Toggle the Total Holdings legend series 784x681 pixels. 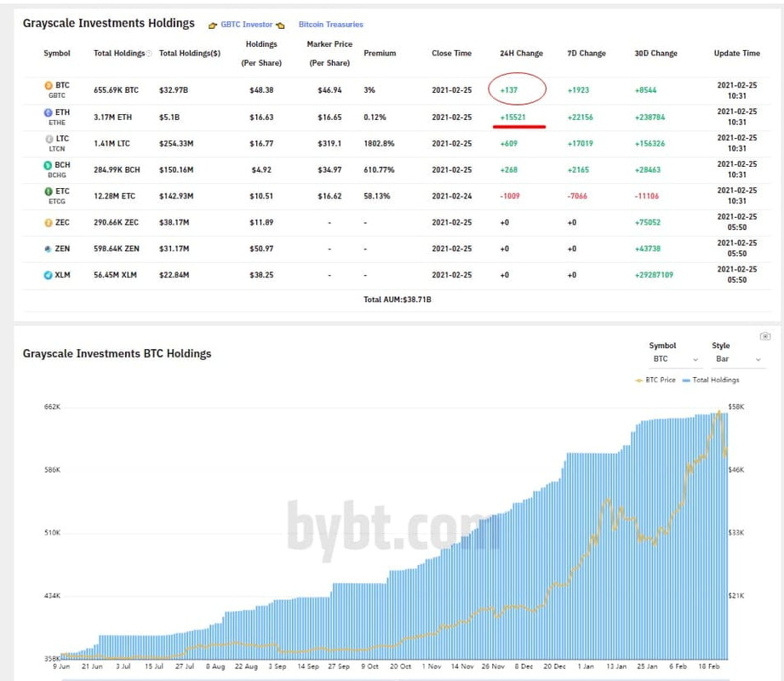711,380
